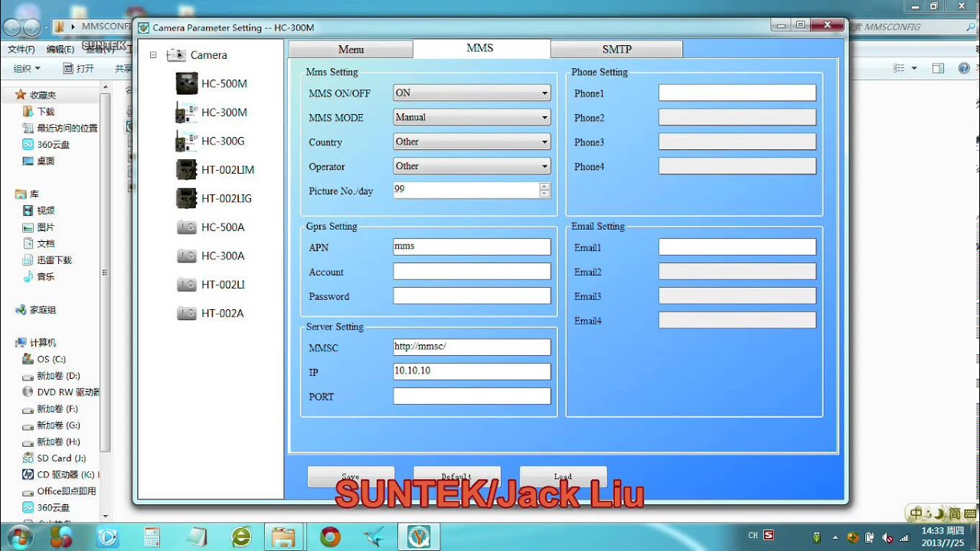980x551 pixels.
Task: Open the Explorer view options dropdown
Action: (914, 68)
